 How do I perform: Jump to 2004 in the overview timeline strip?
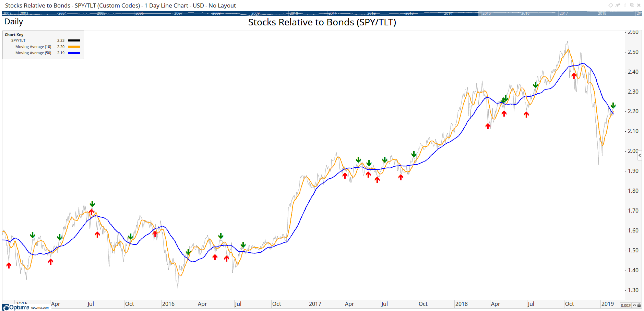[x=62, y=13]
